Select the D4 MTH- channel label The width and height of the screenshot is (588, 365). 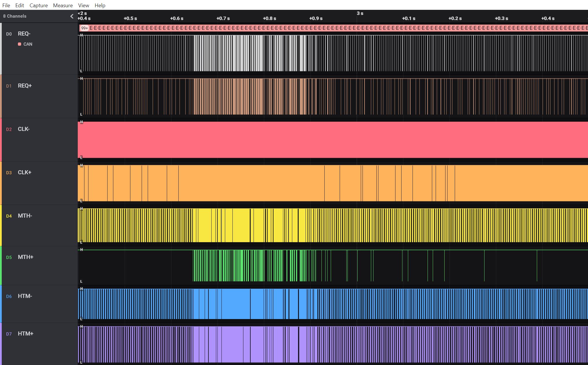coord(25,216)
